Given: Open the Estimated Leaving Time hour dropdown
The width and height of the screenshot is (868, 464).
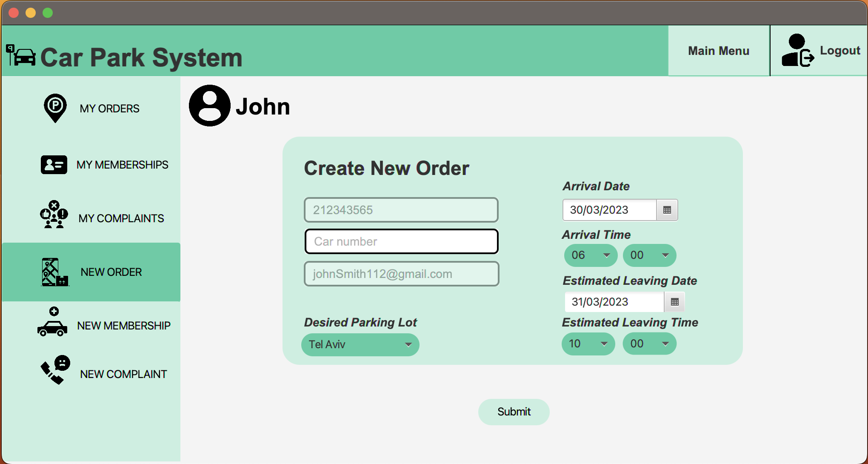Looking at the screenshot, I should pyautogui.click(x=588, y=344).
